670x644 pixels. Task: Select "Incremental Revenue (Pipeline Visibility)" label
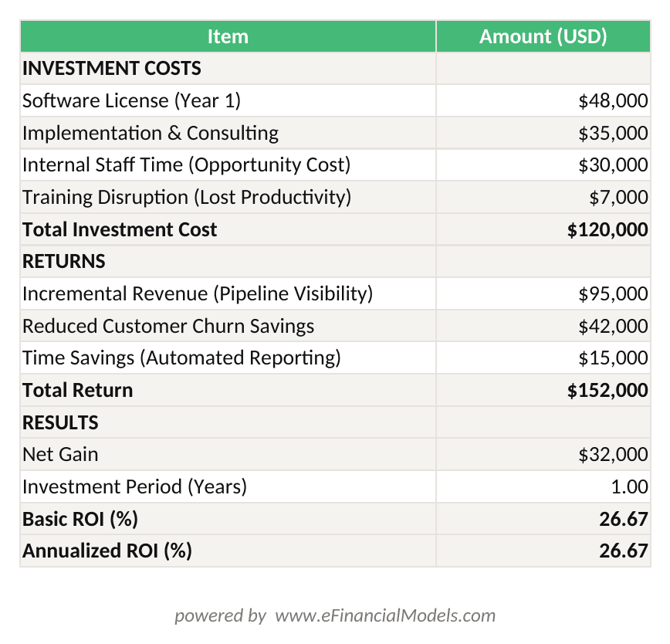[198, 294]
